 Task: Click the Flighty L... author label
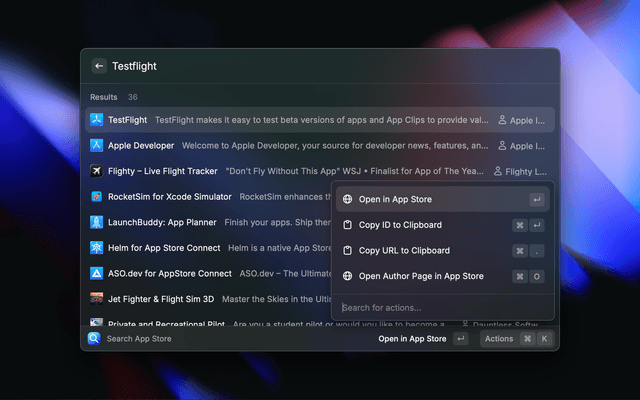(x=526, y=172)
